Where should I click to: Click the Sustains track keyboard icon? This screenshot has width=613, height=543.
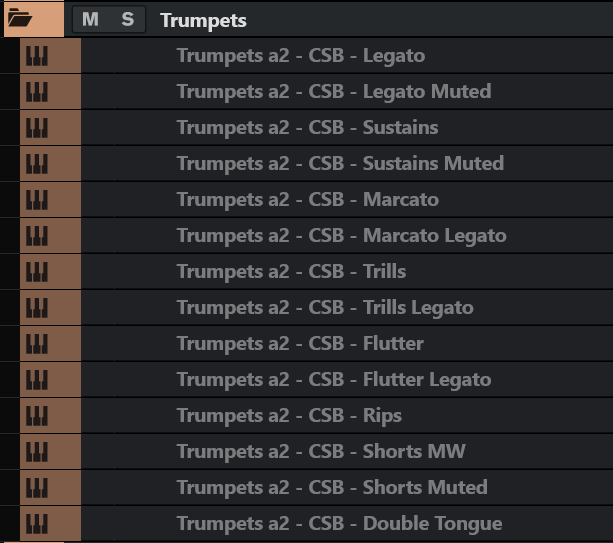pyautogui.click(x=36, y=128)
